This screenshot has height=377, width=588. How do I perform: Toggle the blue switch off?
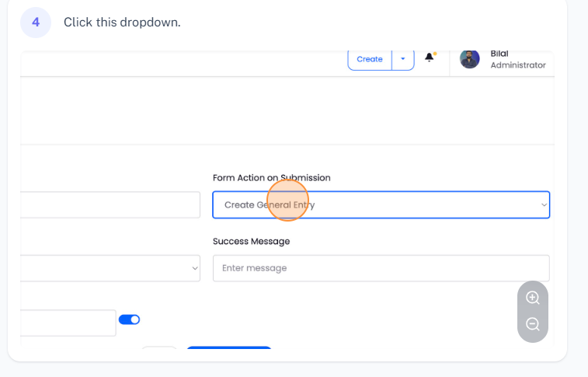coord(129,319)
